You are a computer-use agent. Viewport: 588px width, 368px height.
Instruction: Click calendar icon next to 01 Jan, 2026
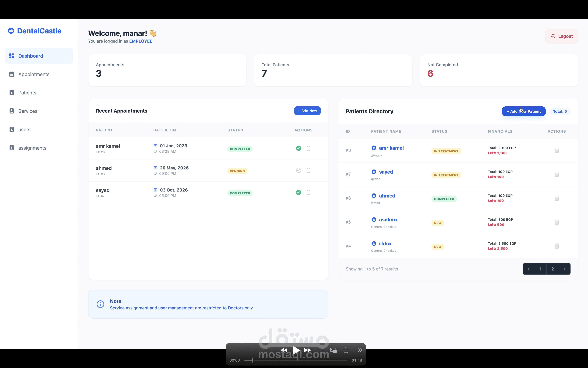point(155,146)
